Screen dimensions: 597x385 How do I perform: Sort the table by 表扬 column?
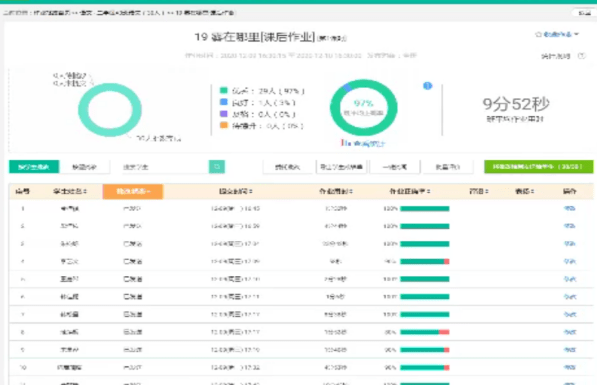[524, 192]
